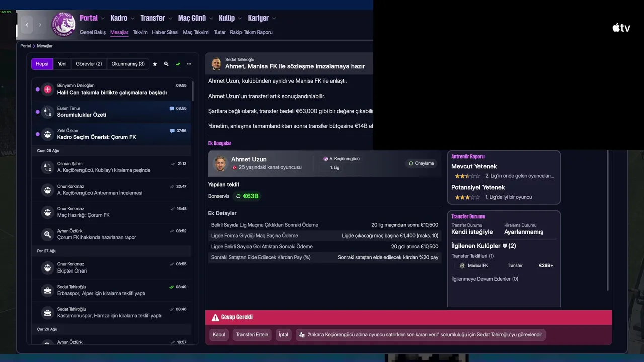Click unread dot on Halil Can message
Image resolution: width=644 pixels, height=362 pixels.
pyautogui.click(x=37, y=89)
